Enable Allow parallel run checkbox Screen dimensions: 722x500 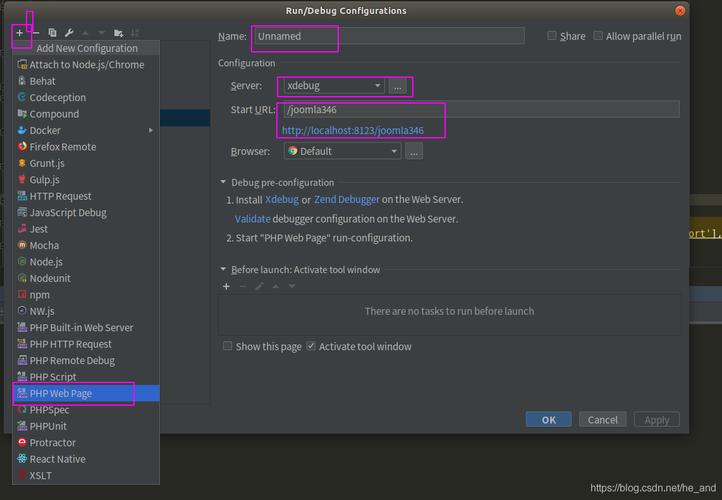point(598,36)
